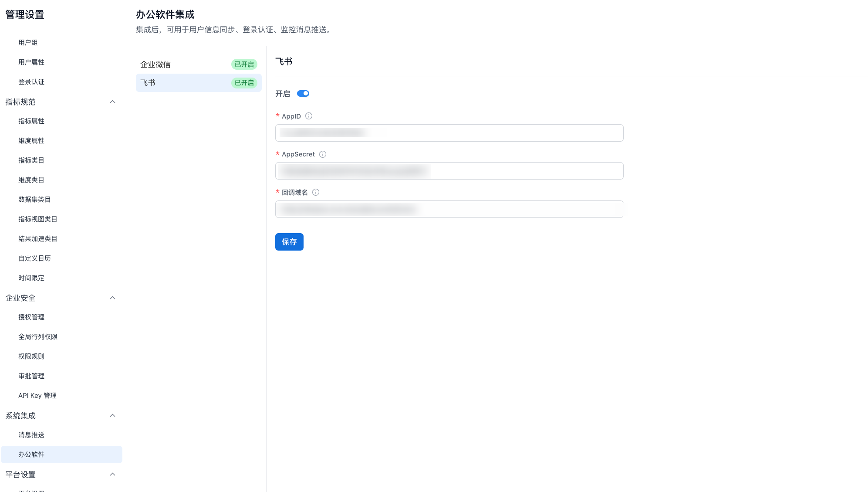Click the 回调域名 info icon
Image resolution: width=868 pixels, height=492 pixels.
pyautogui.click(x=316, y=192)
